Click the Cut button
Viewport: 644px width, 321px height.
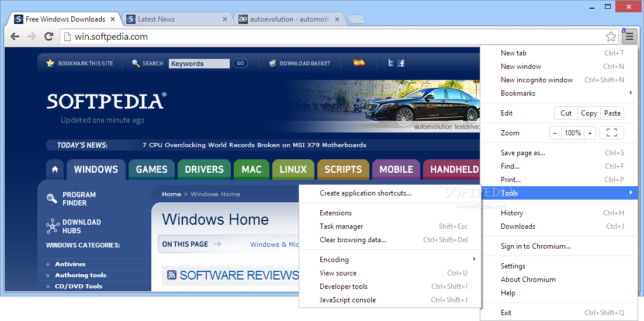click(566, 113)
